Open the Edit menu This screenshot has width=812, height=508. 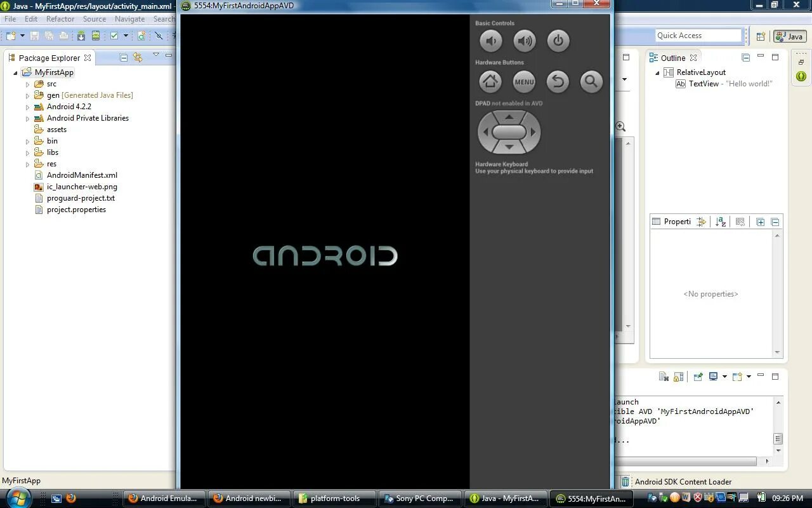tap(31, 19)
